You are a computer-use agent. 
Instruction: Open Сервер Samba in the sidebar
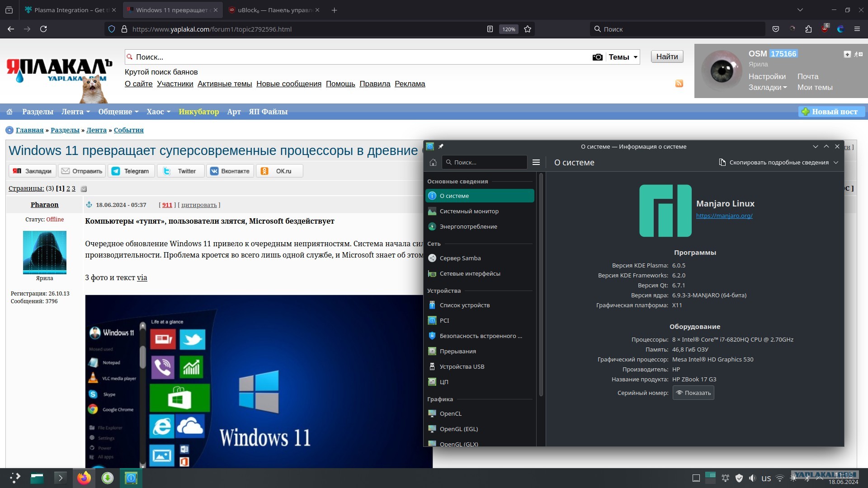pyautogui.click(x=480, y=258)
